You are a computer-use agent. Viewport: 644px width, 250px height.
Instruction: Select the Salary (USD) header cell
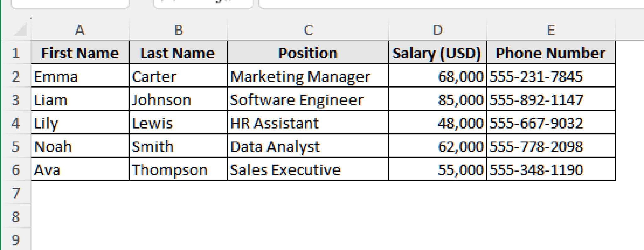click(437, 53)
